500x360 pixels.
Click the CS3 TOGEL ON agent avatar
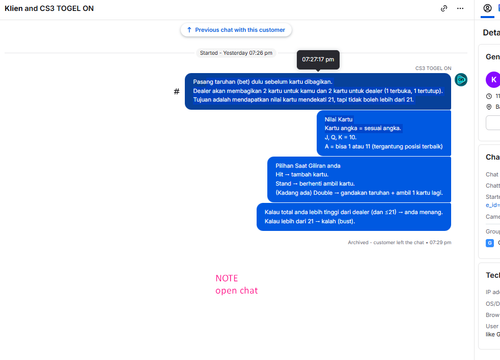[461, 80]
